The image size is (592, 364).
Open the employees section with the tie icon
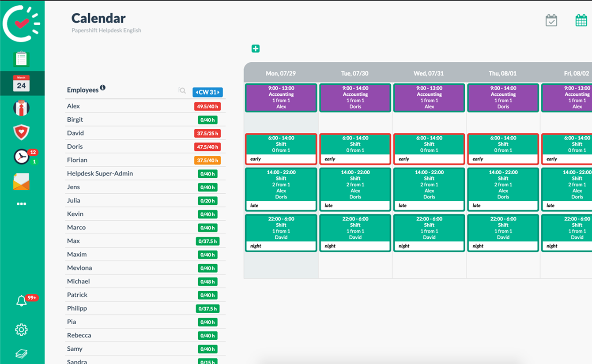pos(21,108)
